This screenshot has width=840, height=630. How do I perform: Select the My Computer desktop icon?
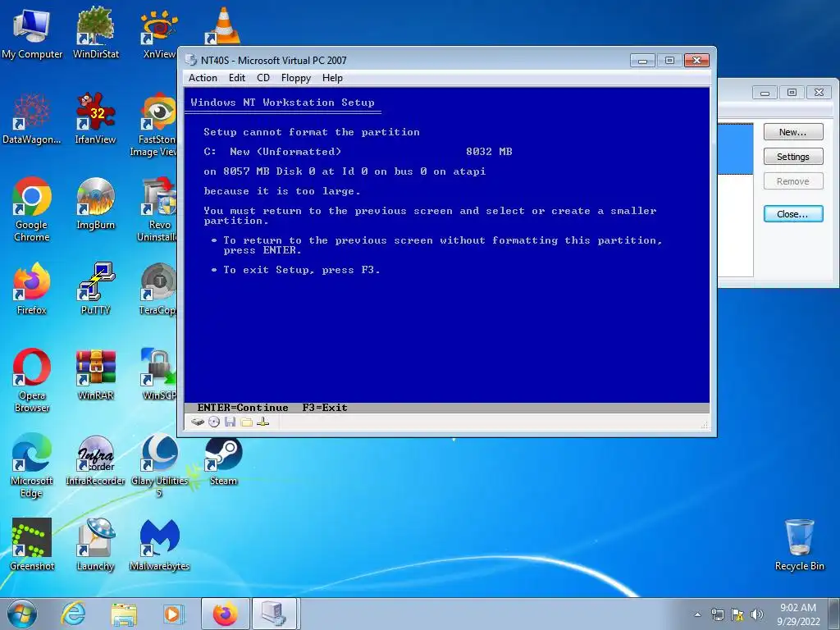coord(32,34)
